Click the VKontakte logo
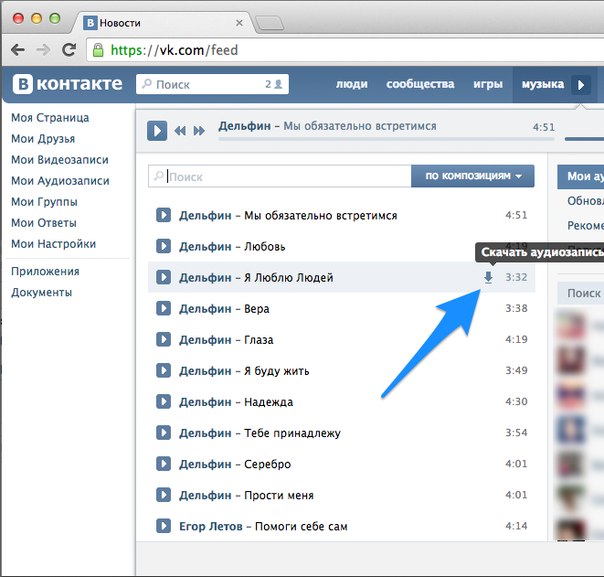The width and height of the screenshot is (604, 577). tap(67, 84)
